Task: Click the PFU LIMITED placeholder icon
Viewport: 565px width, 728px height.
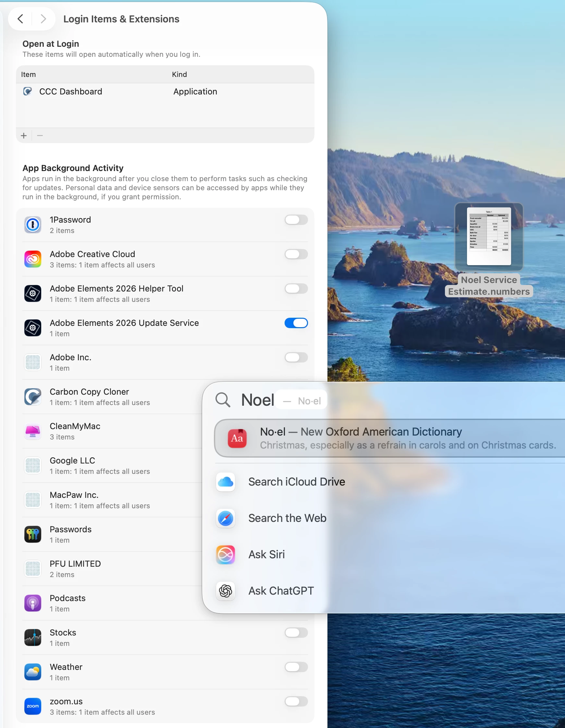Action: pos(33,569)
